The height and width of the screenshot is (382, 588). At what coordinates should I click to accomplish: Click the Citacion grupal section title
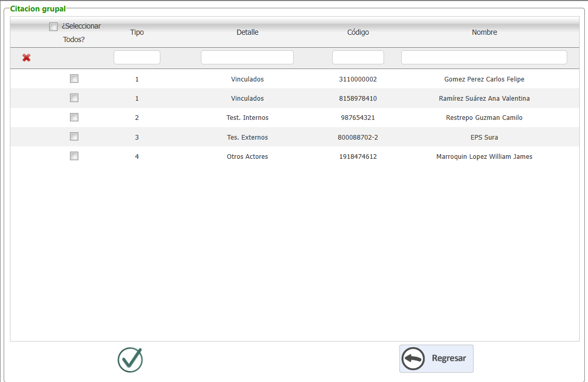coord(38,9)
